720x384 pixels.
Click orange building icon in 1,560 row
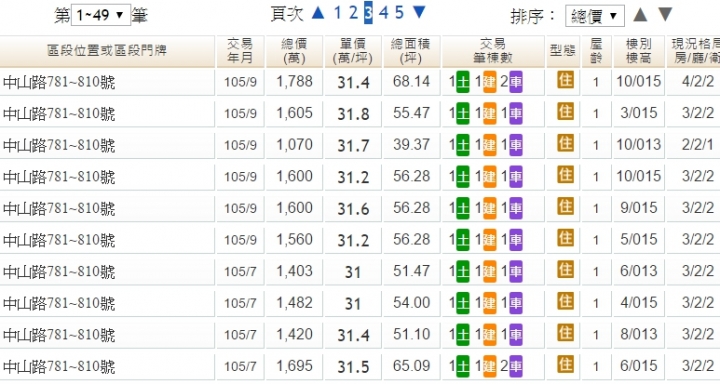coord(489,240)
